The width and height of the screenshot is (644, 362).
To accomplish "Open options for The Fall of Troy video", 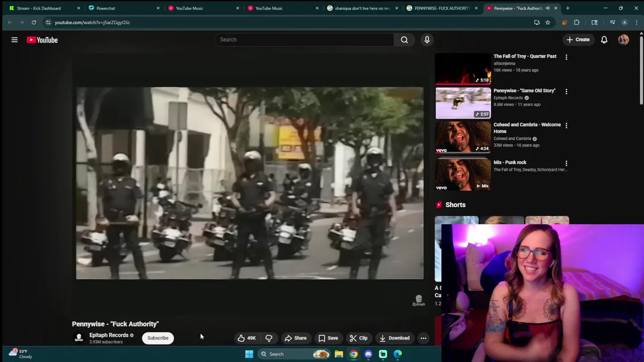I will point(567,57).
